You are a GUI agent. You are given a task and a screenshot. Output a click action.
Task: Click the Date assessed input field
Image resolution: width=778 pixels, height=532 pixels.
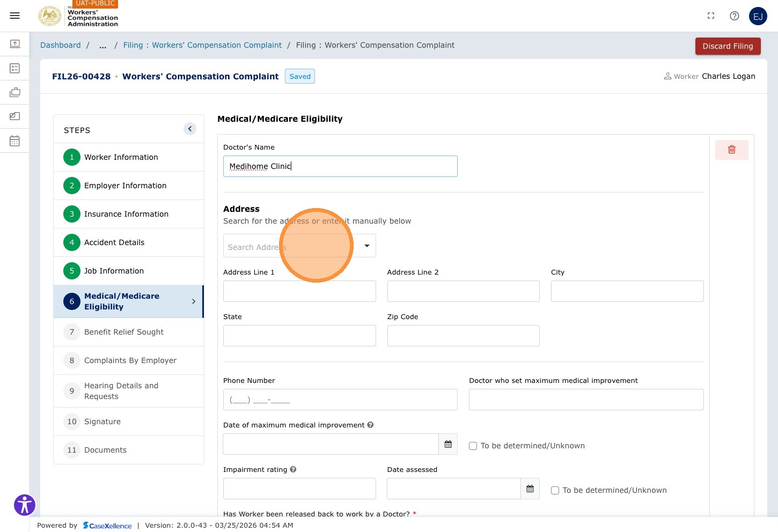coord(454,489)
